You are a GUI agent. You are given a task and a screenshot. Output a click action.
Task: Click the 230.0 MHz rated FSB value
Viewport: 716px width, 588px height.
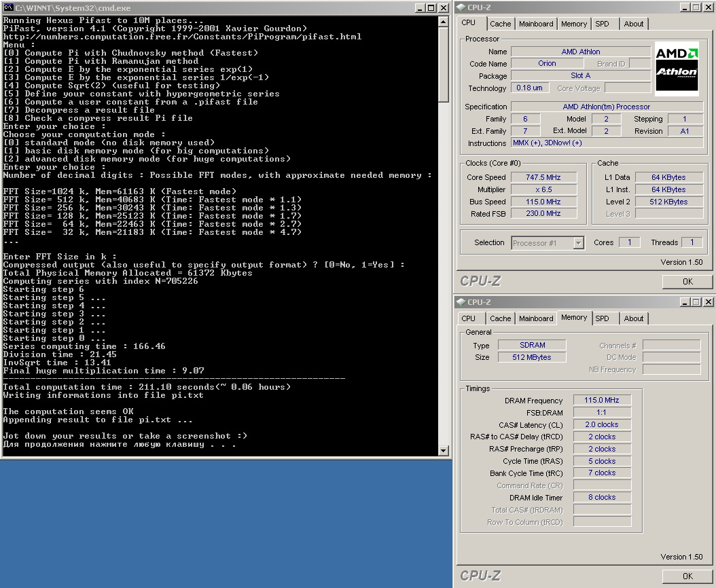tap(543, 213)
